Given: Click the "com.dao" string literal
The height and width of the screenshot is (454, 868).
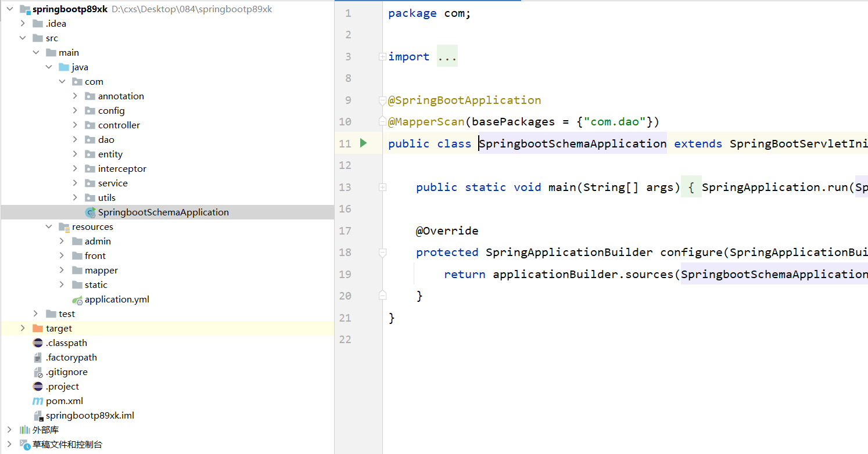Looking at the screenshot, I should coord(615,122).
